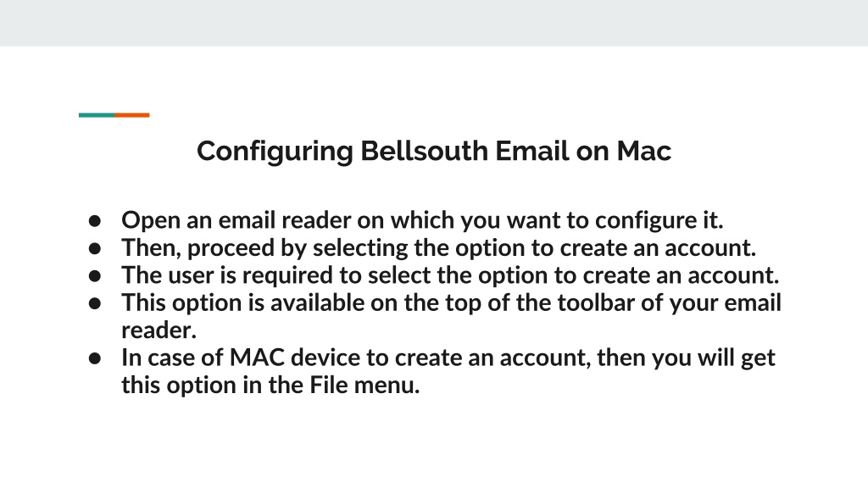This screenshot has width=868, height=488.
Task: Click the title 'Configuring Bellsouth Email on Mac'
Action: (434, 152)
